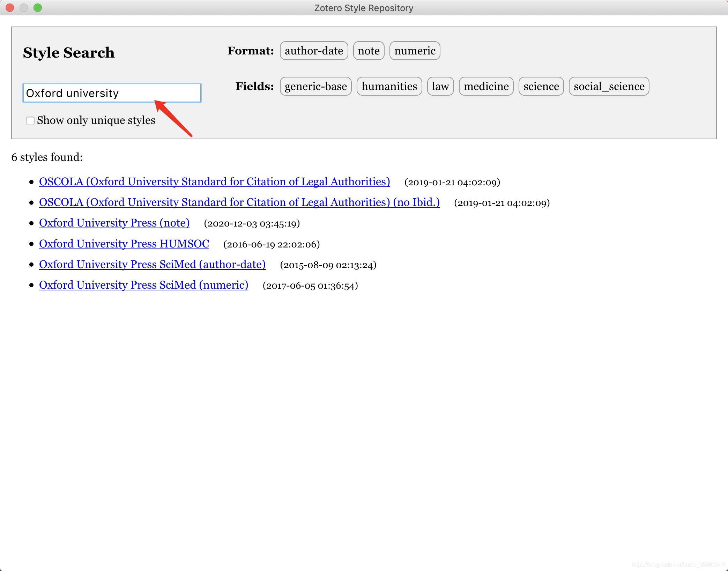Image resolution: width=728 pixels, height=571 pixels.
Task: Click the timestamp 2015-08-09 02:13:24
Action: click(x=328, y=265)
